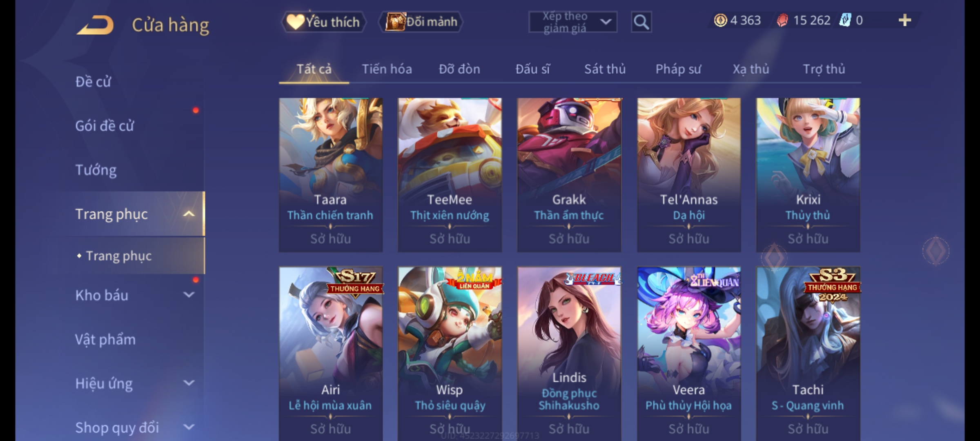
Task: Open Đổi mảnh chest exchange
Action: tap(421, 22)
